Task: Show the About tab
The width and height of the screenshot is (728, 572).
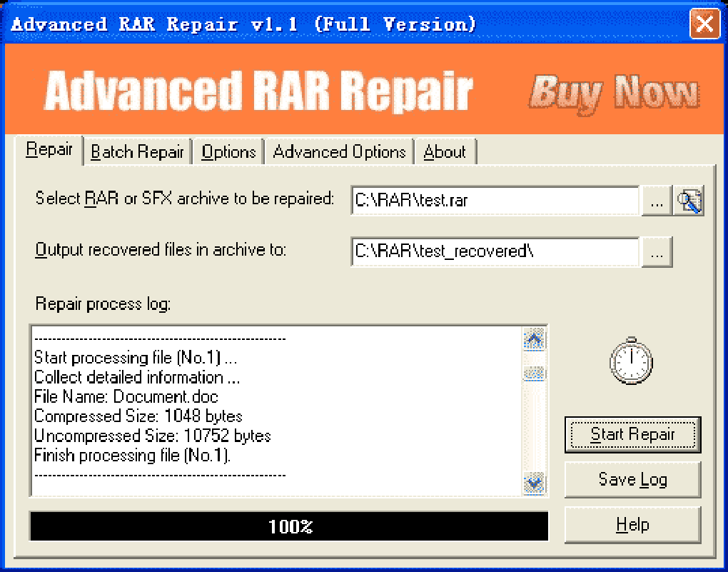Action: 445,152
